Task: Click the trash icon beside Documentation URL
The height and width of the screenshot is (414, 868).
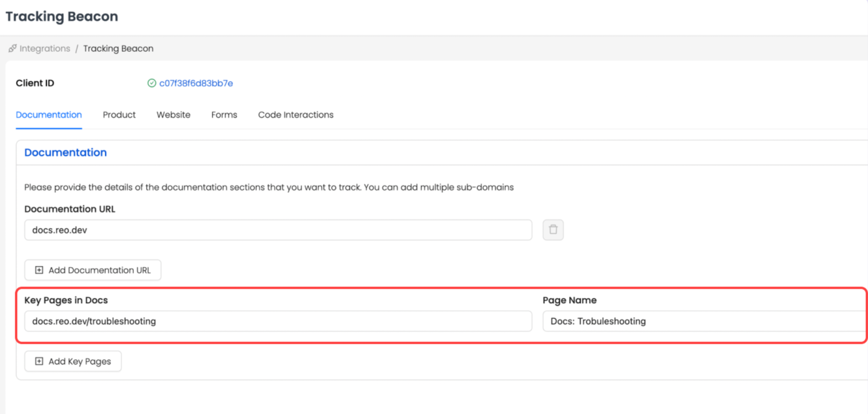Action: (x=553, y=230)
